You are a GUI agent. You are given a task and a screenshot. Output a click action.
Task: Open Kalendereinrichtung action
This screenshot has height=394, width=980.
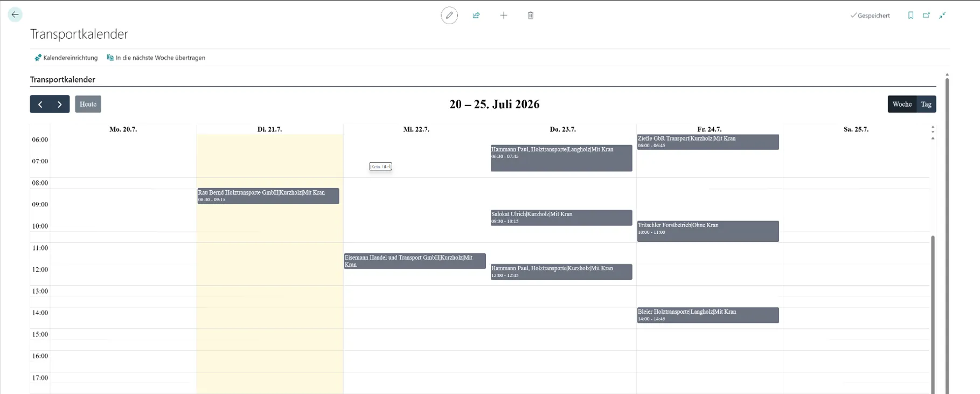(x=66, y=58)
